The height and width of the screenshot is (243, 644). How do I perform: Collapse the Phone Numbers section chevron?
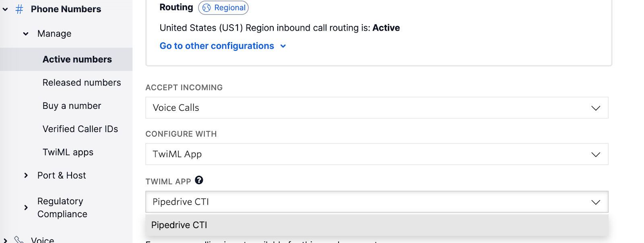(x=5, y=9)
